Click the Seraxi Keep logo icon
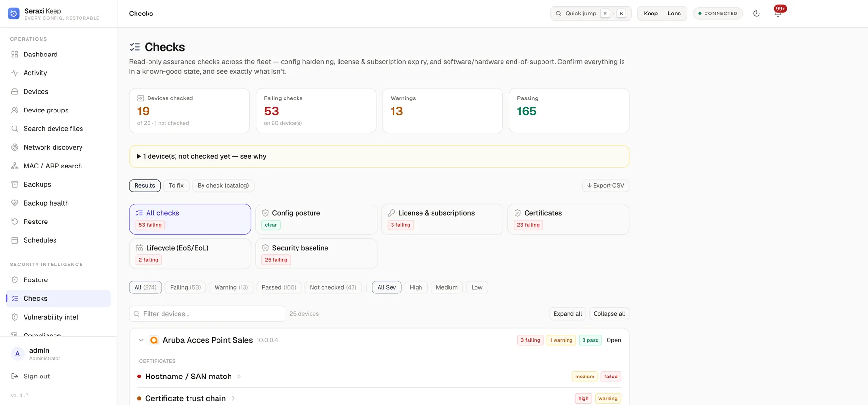 [x=14, y=14]
